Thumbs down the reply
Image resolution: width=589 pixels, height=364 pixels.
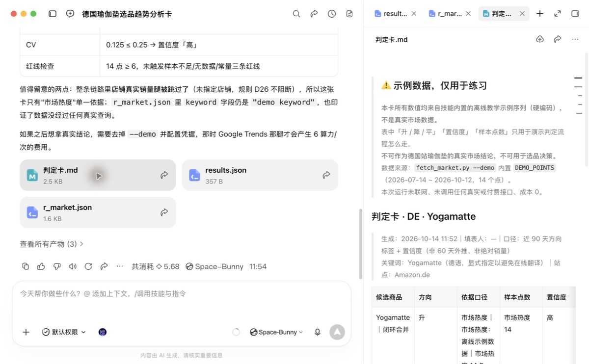pyautogui.click(x=57, y=266)
